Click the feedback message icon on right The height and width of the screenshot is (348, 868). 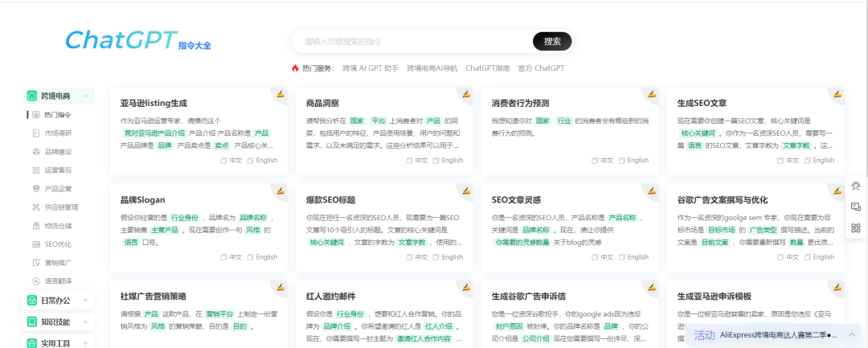[x=856, y=207]
